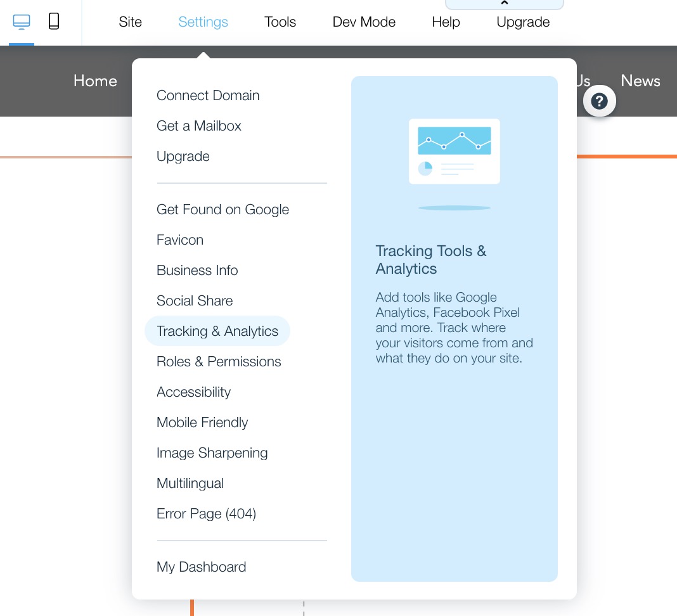Switch to mobile editor view icon
Viewport: 677px width, 616px height.
(54, 22)
